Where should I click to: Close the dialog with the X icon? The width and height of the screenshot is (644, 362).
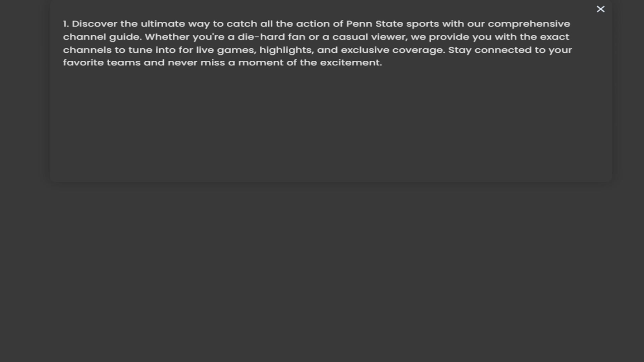pyautogui.click(x=600, y=9)
